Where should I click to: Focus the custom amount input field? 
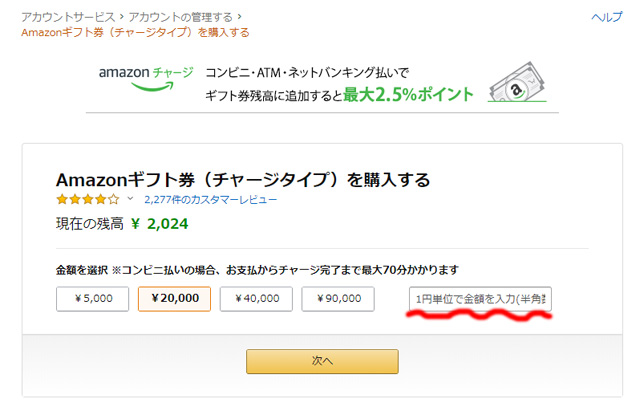pyautogui.click(x=480, y=299)
